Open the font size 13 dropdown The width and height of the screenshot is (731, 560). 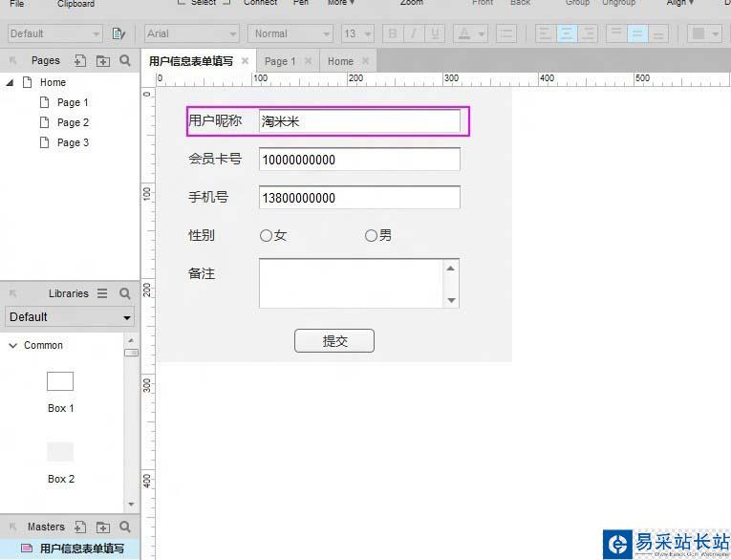pyautogui.click(x=357, y=33)
